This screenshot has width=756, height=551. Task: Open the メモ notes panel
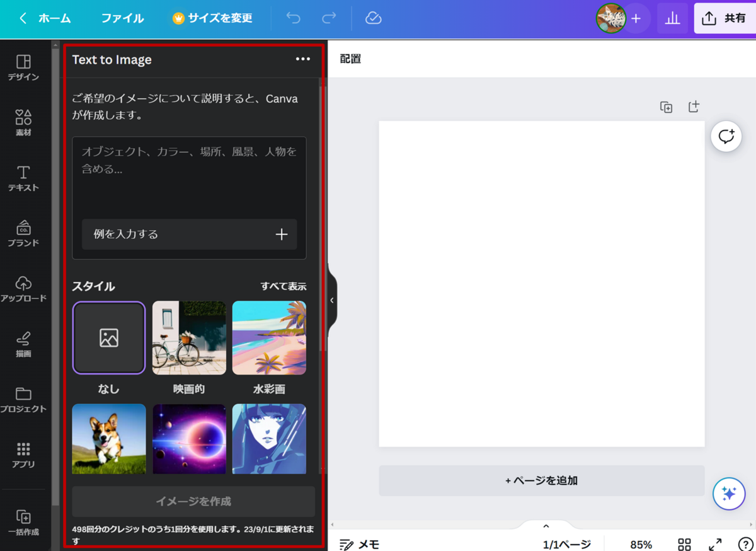(359, 544)
